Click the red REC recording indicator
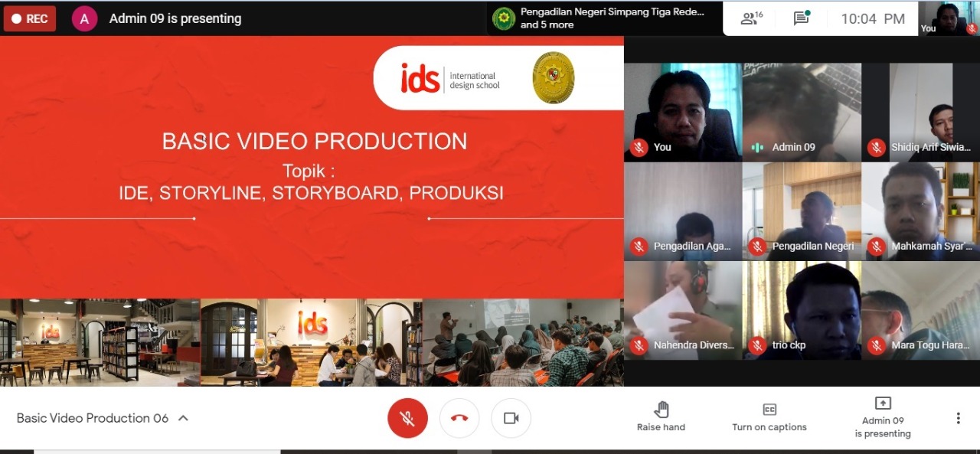 tap(30, 18)
